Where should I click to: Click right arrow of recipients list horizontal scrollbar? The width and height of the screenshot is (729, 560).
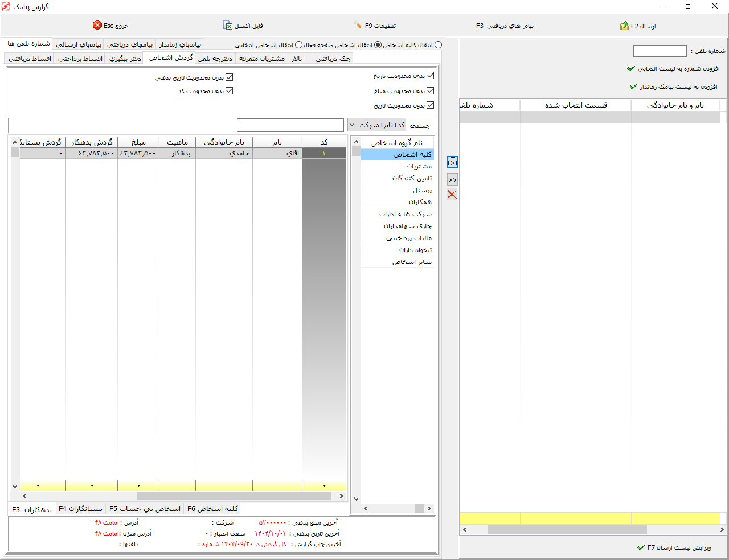point(722,529)
